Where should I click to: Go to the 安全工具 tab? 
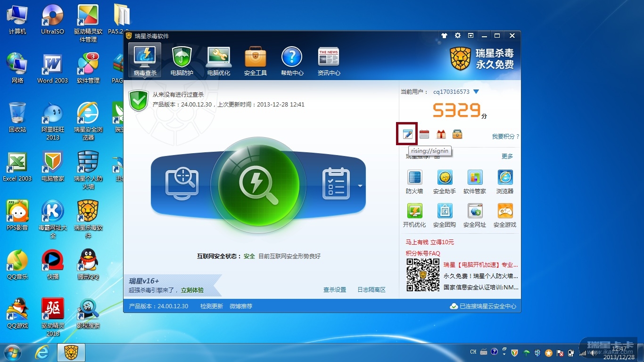(256, 60)
